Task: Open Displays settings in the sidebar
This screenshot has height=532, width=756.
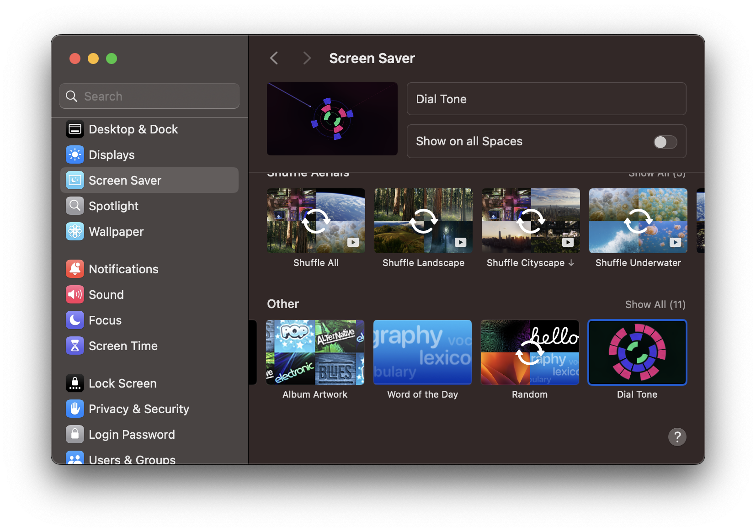Action: (x=111, y=154)
